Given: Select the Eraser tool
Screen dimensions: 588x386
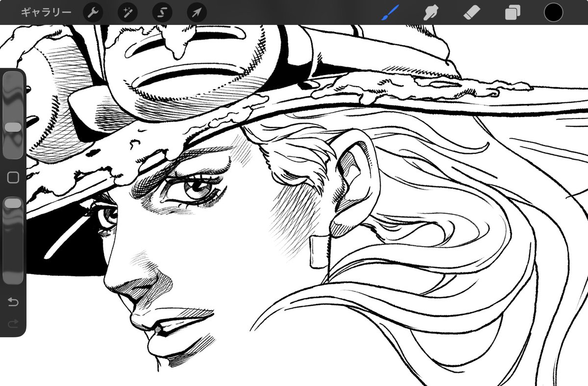Looking at the screenshot, I should pyautogui.click(x=471, y=12).
